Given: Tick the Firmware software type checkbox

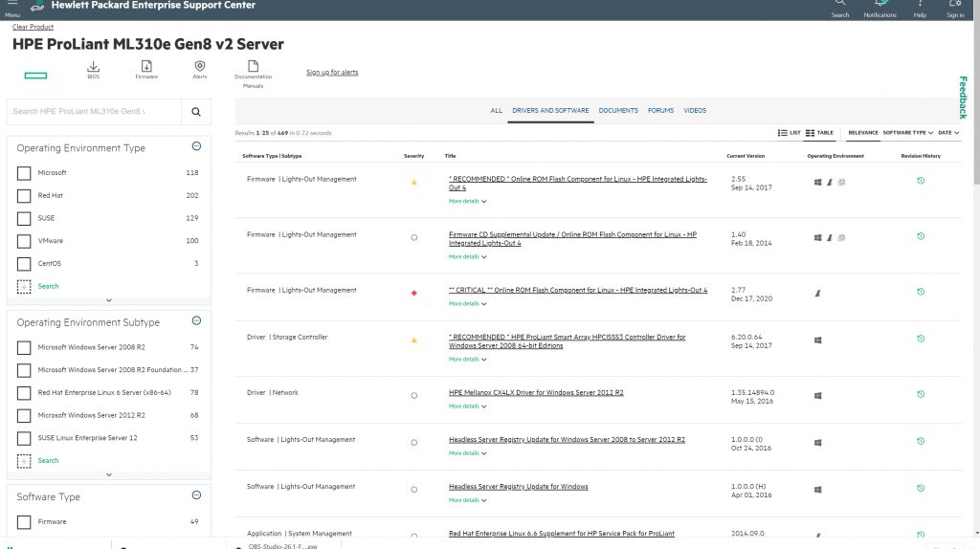Looking at the screenshot, I should [25, 522].
